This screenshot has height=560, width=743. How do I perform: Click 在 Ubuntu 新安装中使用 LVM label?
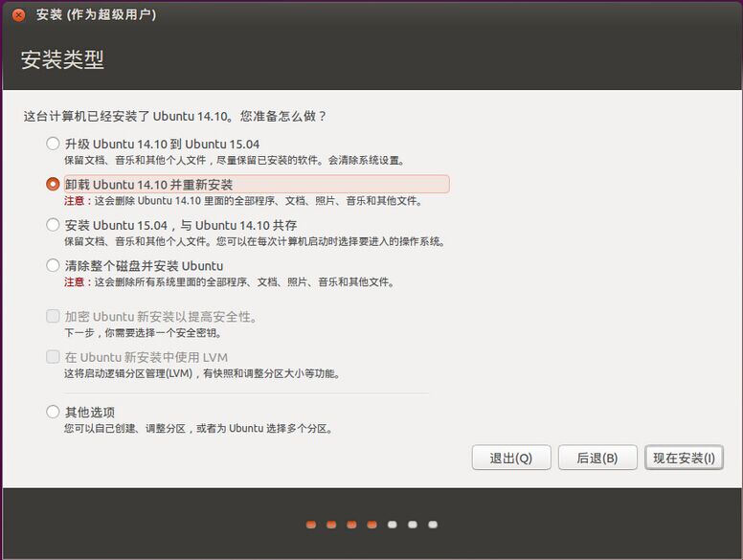[146, 357]
